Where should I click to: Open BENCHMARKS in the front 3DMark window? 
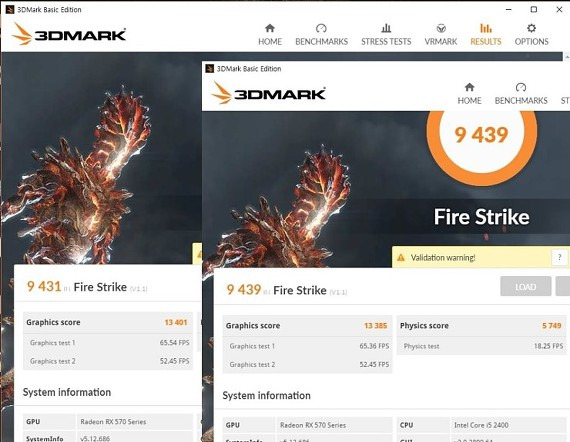pos(521,94)
